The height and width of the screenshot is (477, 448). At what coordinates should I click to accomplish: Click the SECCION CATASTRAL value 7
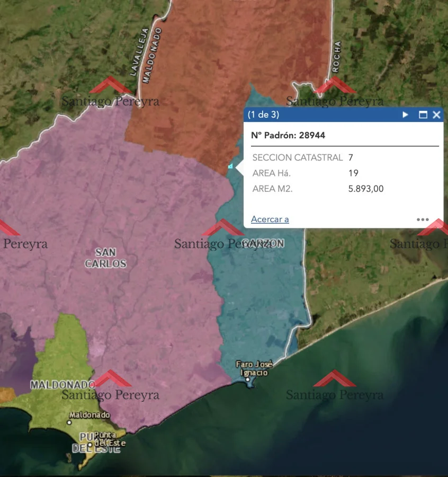point(351,157)
